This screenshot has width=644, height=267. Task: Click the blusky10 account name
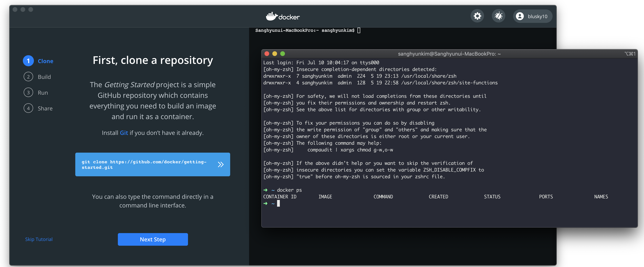pos(537,17)
